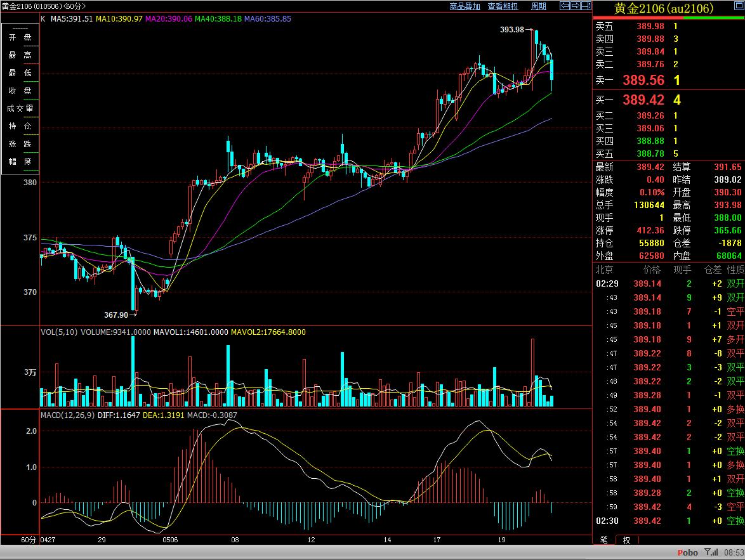
Task: Switch to the 权 tab
Action: coord(626,540)
